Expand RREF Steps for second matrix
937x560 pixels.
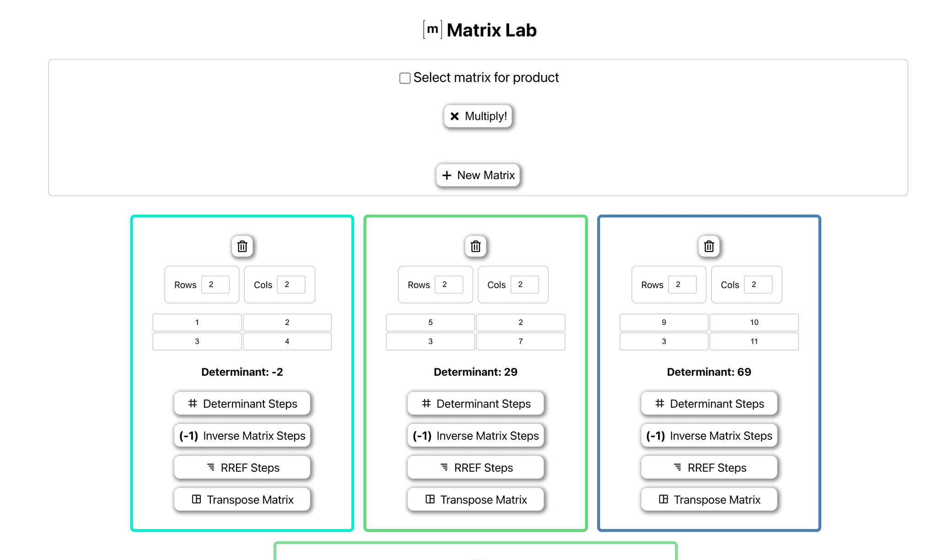point(476,467)
